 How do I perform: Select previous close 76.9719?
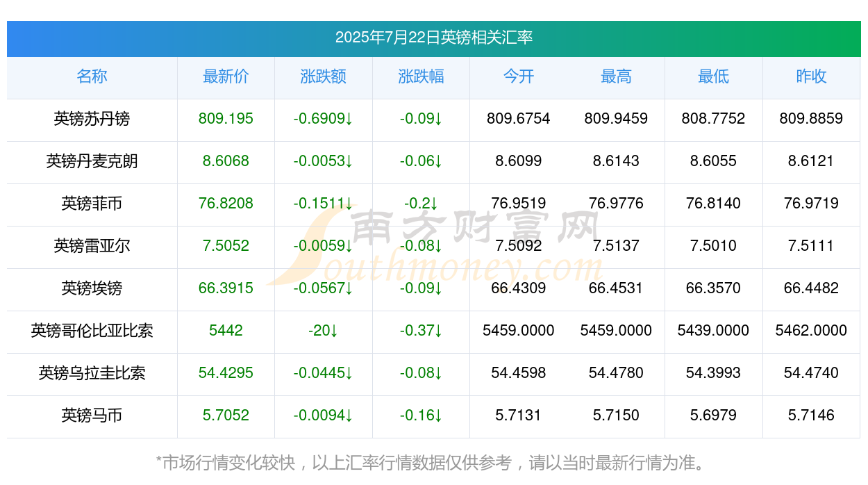811,204
